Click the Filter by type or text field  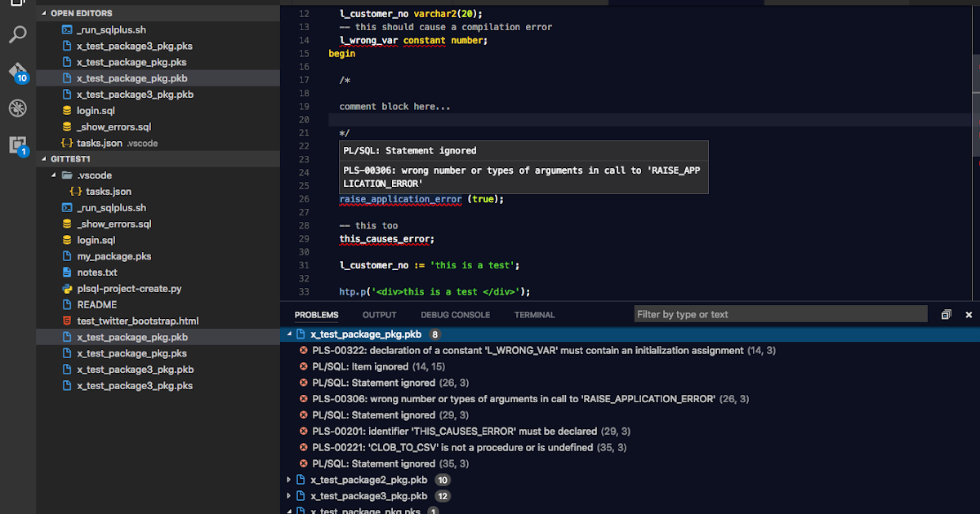[781, 314]
